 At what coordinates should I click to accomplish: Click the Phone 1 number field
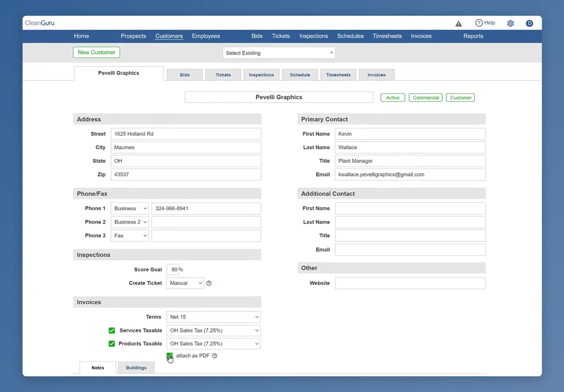[x=206, y=208]
